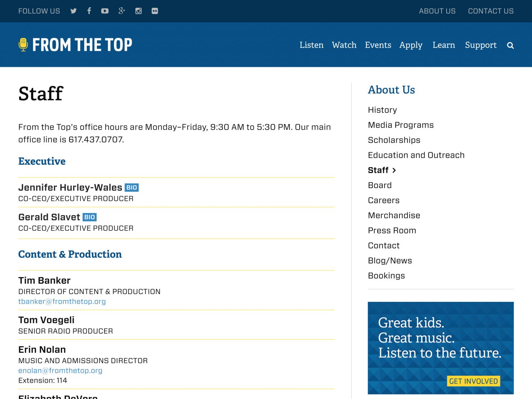The image size is (532, 399).
Task: Click the 'Great kids. Great music.' banner
Action: tap(441, 348)
